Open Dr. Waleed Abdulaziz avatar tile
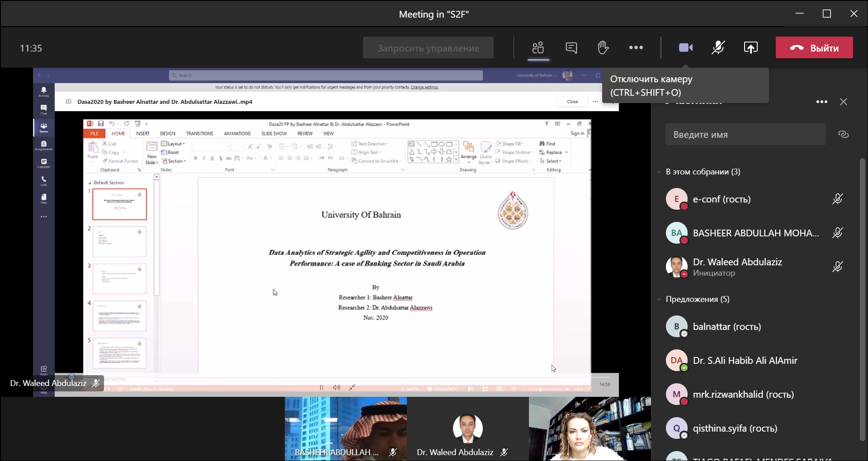 point(468,428)
